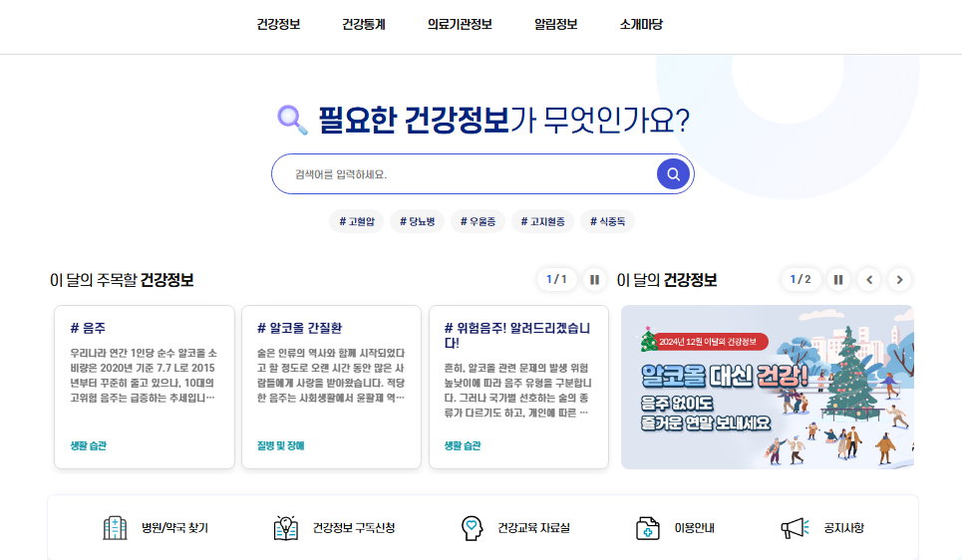962x560 pixels.
Task: Open the # 음주 card title
Action: [x=89, y=328]
